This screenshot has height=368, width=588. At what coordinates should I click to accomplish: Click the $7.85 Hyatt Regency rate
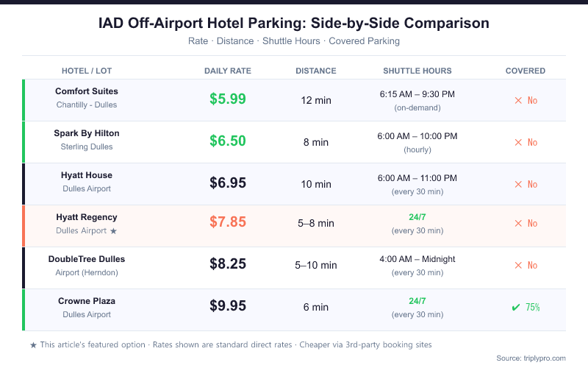pos(228,222)
